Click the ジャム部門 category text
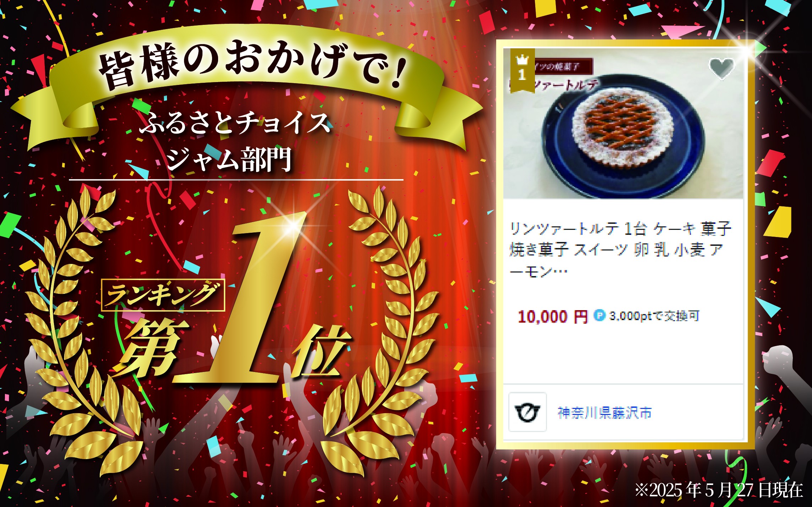This screenshot has height=507, width=812. [x=229, y=160]
